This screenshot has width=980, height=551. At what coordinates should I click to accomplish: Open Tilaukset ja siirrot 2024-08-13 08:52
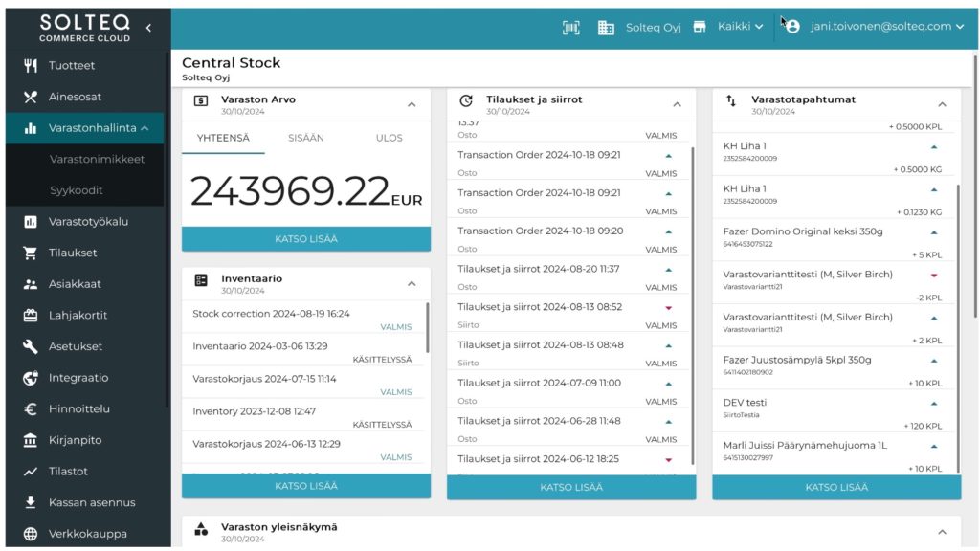click(568, 315)
